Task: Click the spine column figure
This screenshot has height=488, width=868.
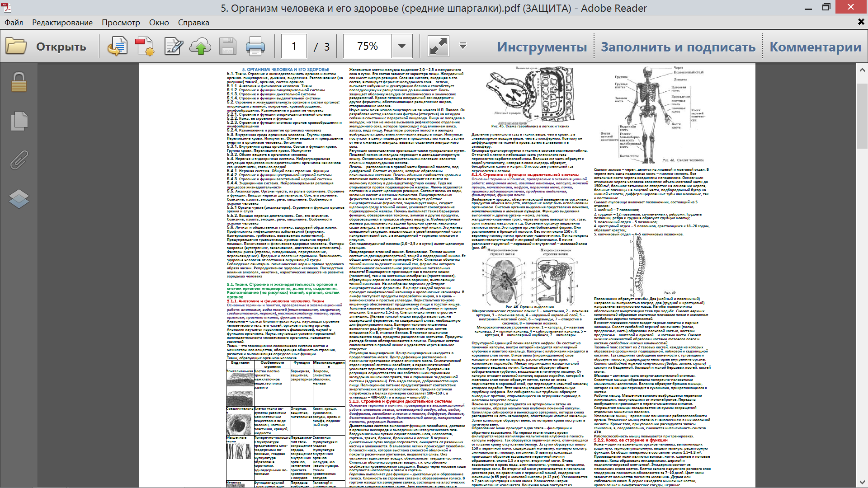Action: click(640, 265)
